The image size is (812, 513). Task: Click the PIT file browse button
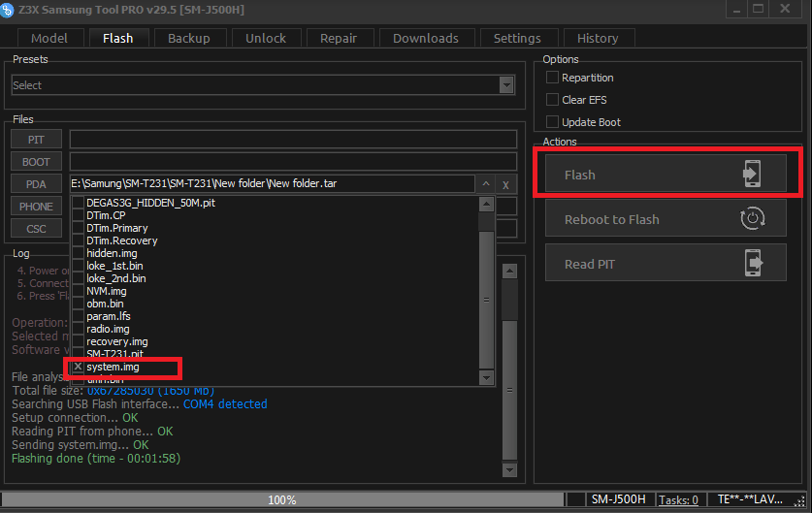click(36, 140)
